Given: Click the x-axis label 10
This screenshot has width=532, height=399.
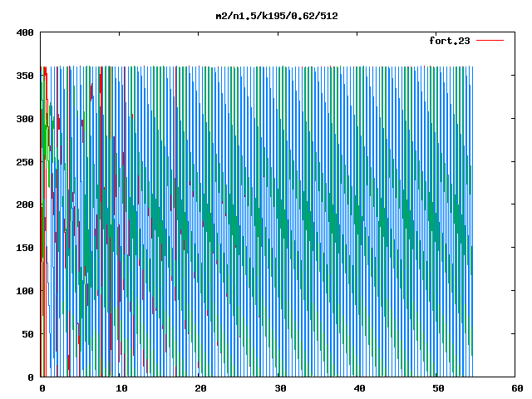Looking at the screenshot, I should pos(121,388).
